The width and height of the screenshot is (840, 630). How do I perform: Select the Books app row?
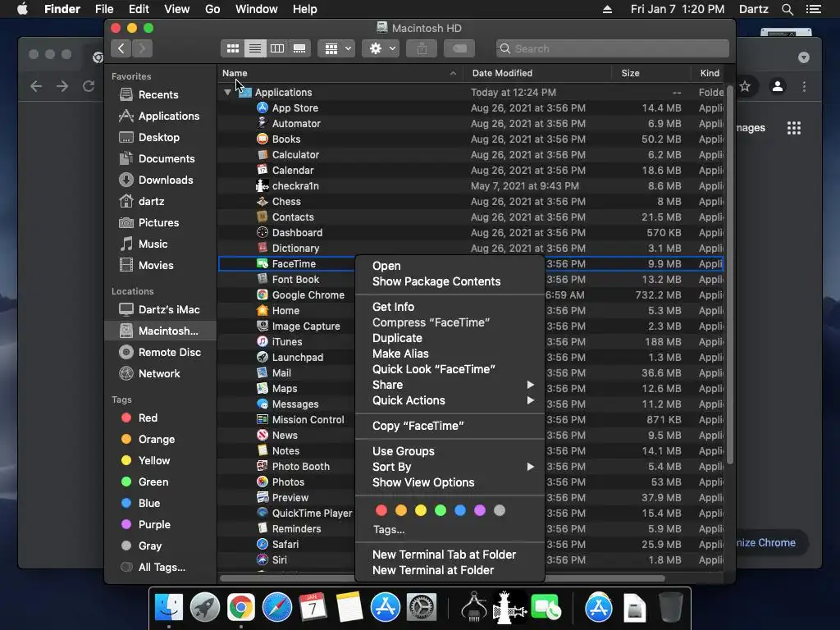[471, 139]
